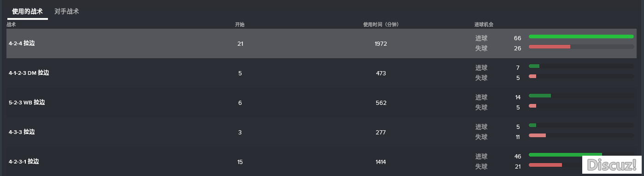Screen dimensions: 644x176
Task: Click the Discuz! watermark logo
Action: (x=612, y=165)
